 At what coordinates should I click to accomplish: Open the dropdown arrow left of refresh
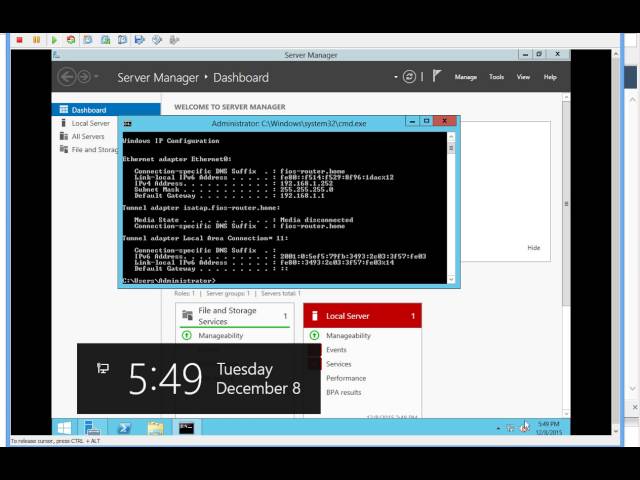pyautogui.click(x=396, y=77)
